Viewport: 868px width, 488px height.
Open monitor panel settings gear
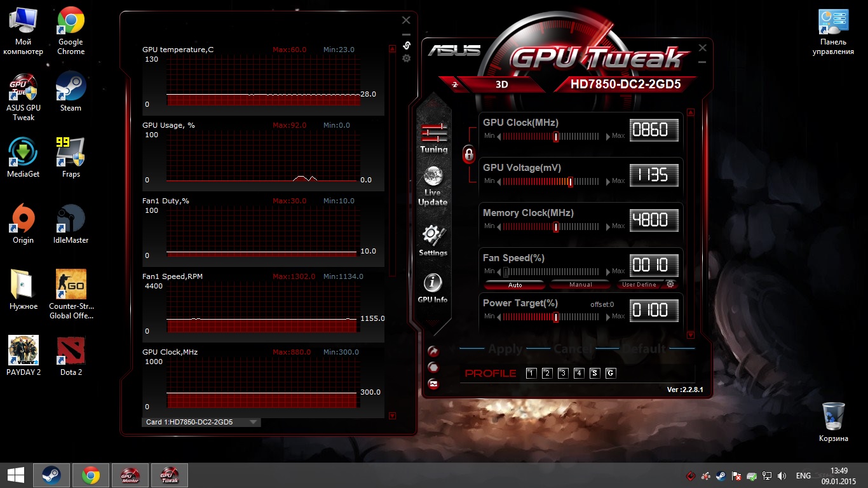tap(407, 58)
